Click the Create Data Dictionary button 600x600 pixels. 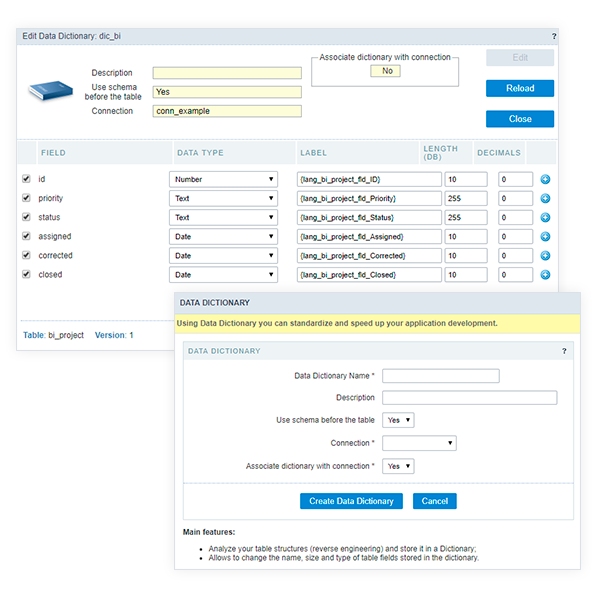[x=351, y=501]
